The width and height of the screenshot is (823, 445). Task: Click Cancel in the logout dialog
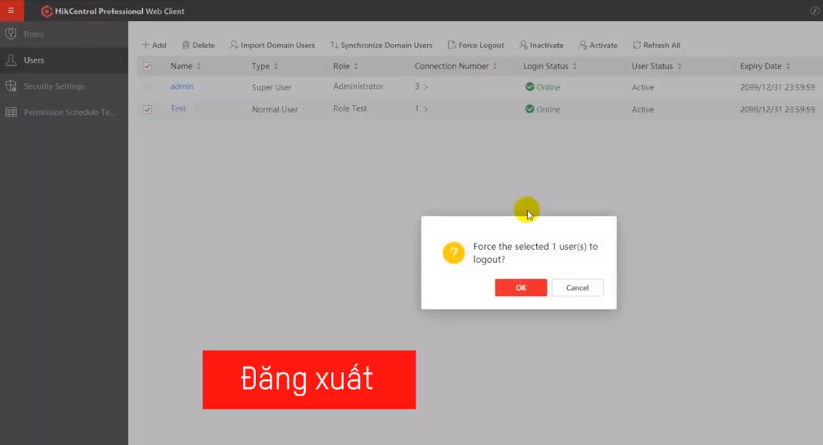tap(577, 288)
